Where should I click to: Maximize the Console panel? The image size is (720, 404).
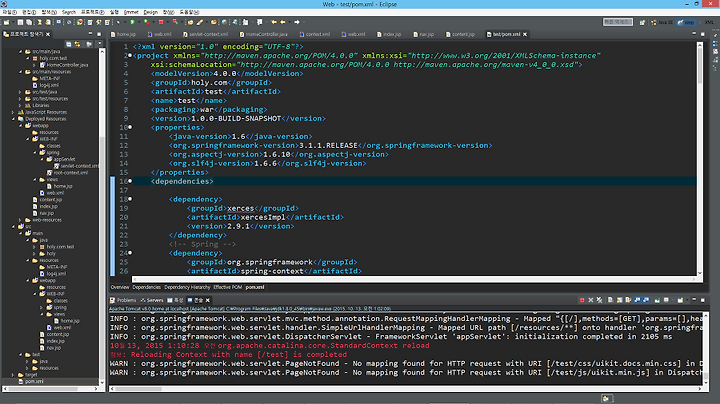click(x=703, y=300)
